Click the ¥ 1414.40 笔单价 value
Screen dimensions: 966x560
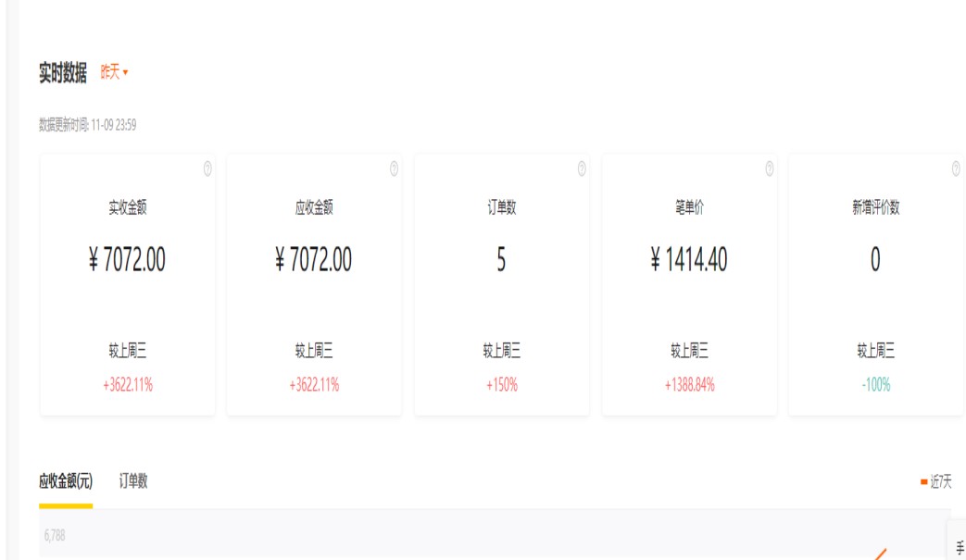point(689,260)
